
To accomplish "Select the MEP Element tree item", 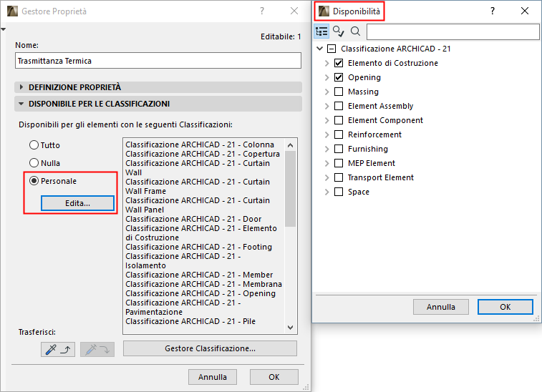I will tap(371, 163).
